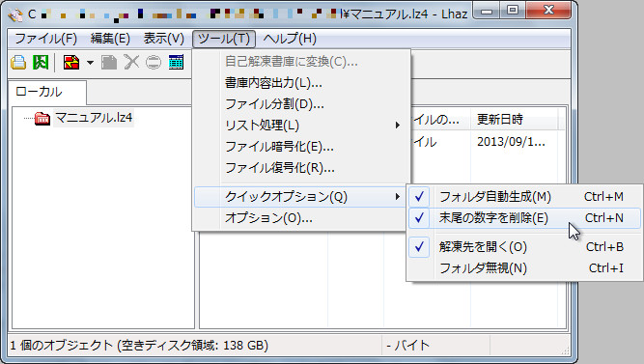
Task: Select マニュアル.lz4 in the tree
Action: point(94,119)
